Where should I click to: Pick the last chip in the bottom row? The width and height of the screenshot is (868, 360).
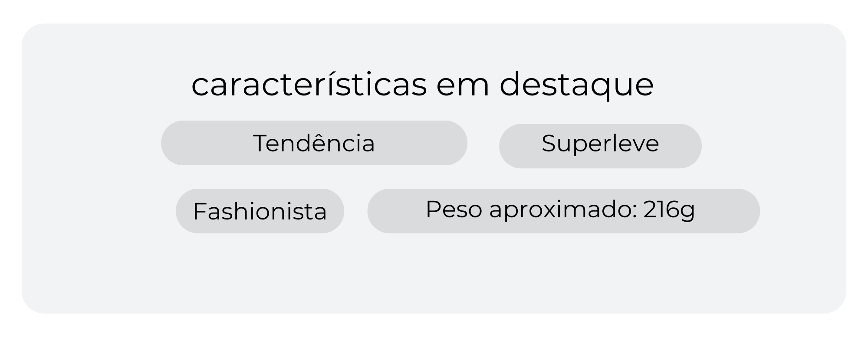coord(563,211)
